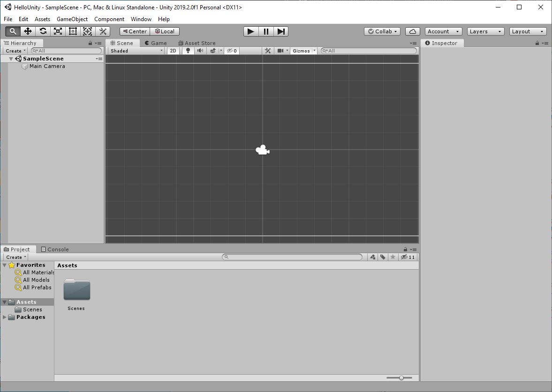Select the Move tool in toolbar

[28, 31]
